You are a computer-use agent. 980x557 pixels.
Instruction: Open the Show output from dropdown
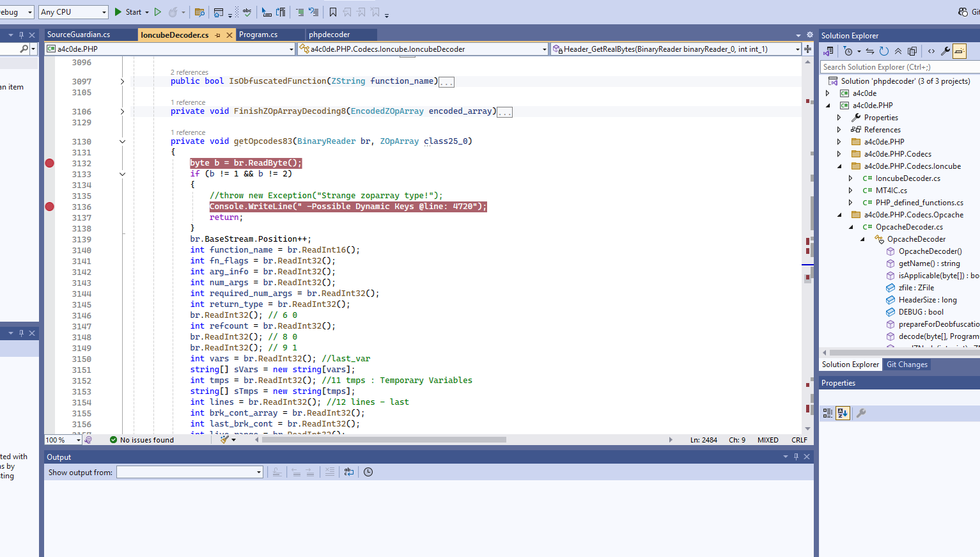coord(190,472)
